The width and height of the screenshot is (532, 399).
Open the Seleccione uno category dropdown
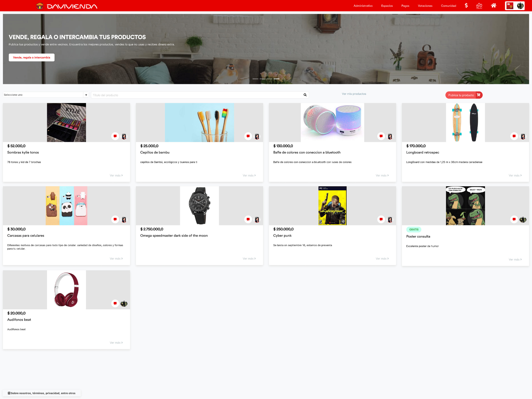[46, 95]
